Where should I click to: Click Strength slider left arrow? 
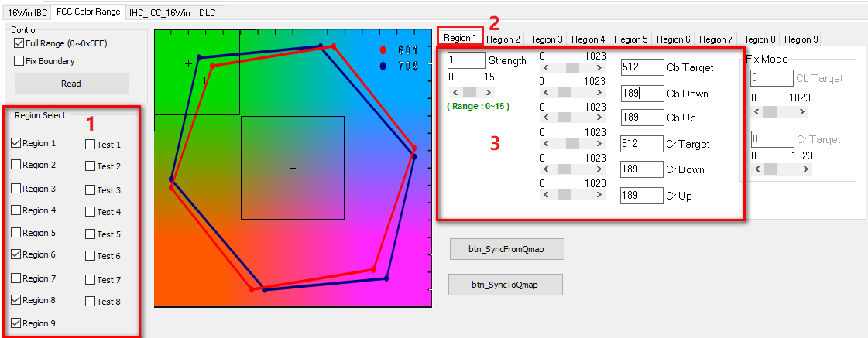pos(455,92)
